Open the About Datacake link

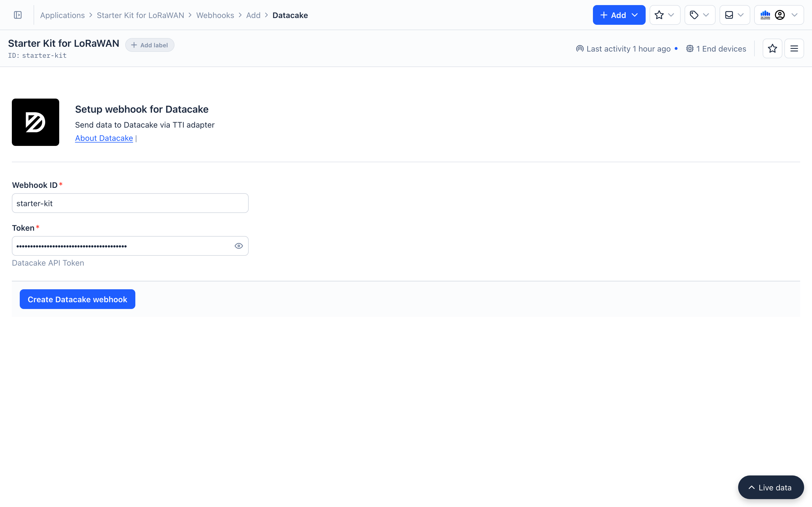pos(104,138)
